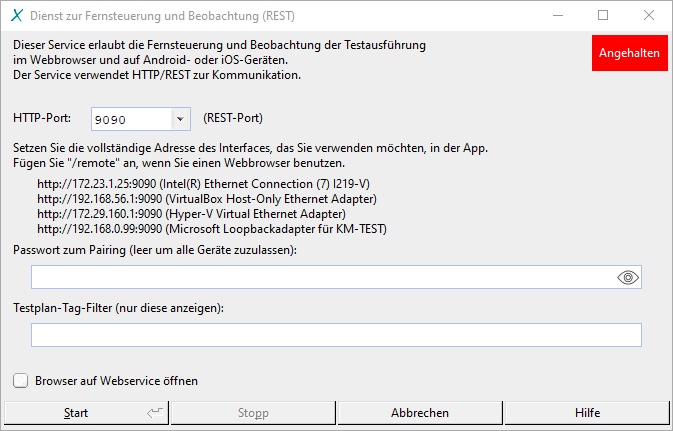Expand the HTTP-Port dropdown arrow
673x431 pixels.
[180, 119]
